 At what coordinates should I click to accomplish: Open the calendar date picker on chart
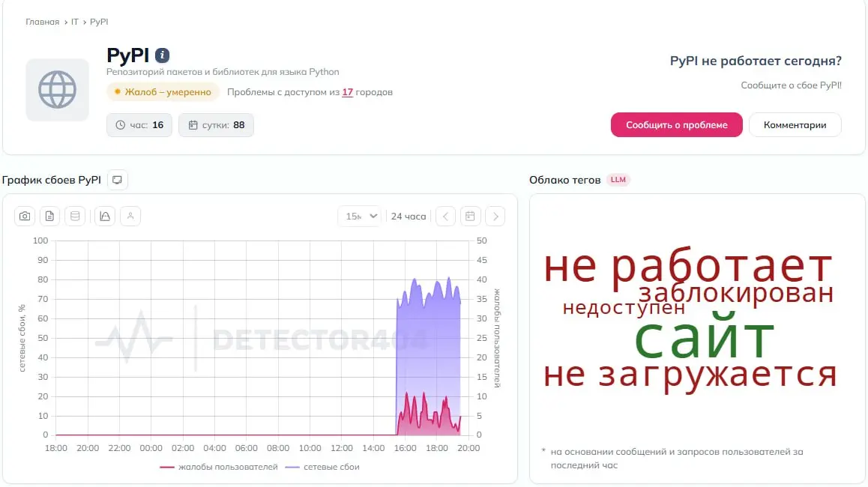point(470,217)
